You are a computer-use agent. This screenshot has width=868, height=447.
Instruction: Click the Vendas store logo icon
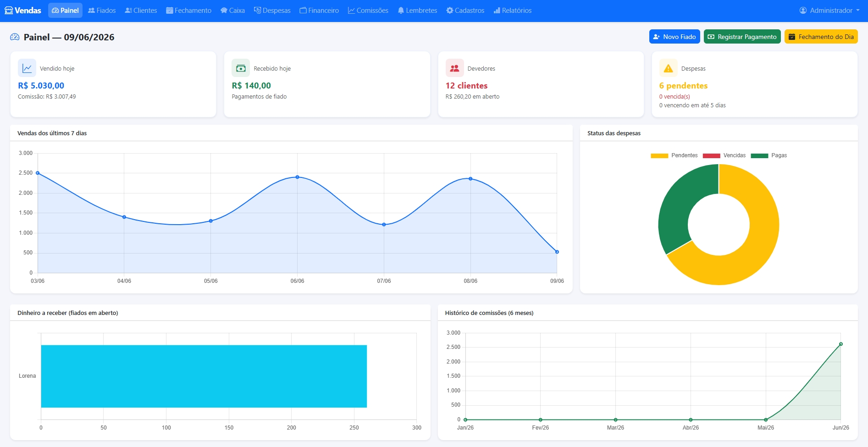tap(9, 11)
